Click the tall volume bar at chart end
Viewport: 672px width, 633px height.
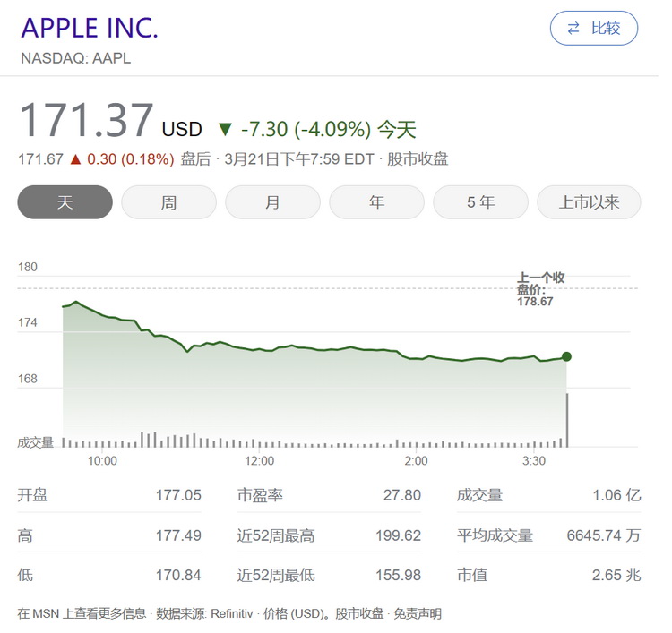pos(567,420)
